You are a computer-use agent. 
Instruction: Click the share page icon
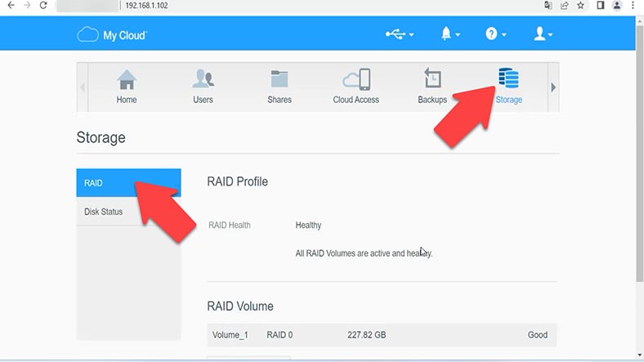565,6
